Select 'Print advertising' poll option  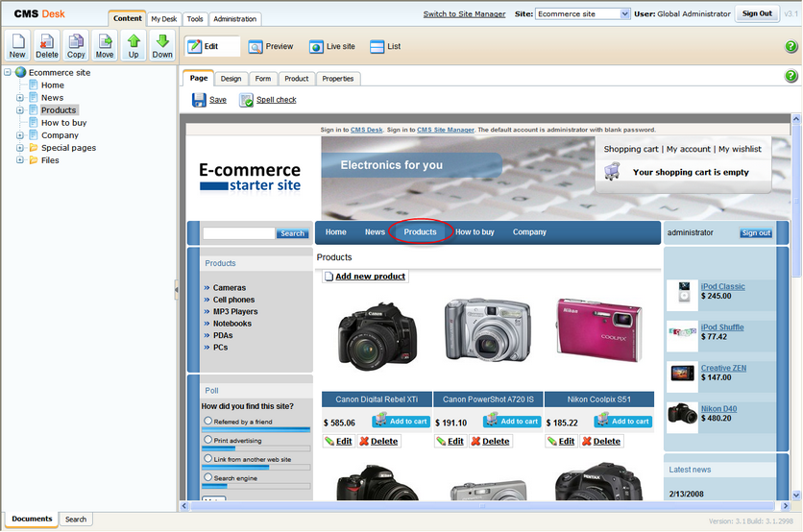(207, 439)
